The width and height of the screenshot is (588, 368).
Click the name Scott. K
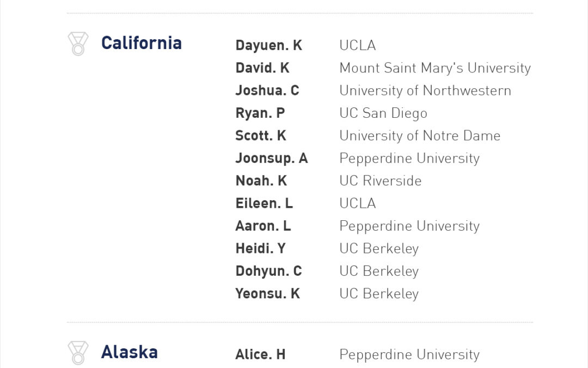tap(261, 136)
